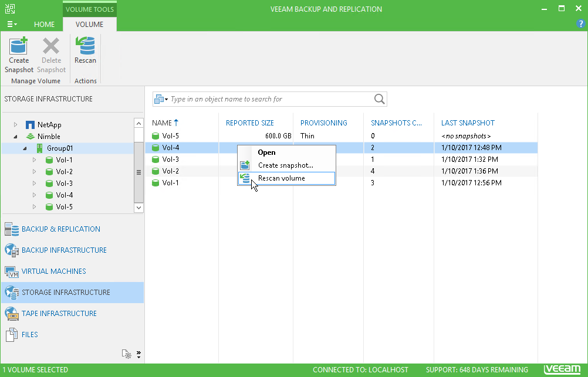Open the help question mark icon
Viewport: 588px width, 377px height.
coord(580,23)
